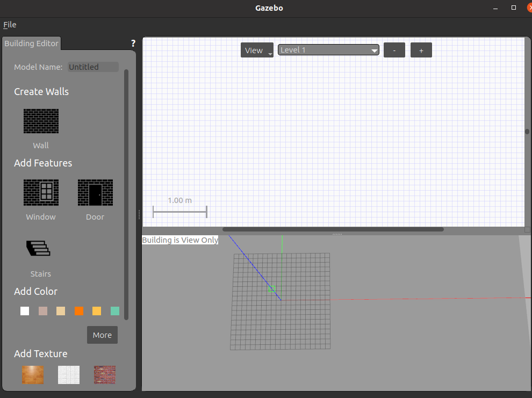Screen dimensions: 532x398
Task: Click the editor panel vertical scrollbar
Action: [x=126, y=194]
